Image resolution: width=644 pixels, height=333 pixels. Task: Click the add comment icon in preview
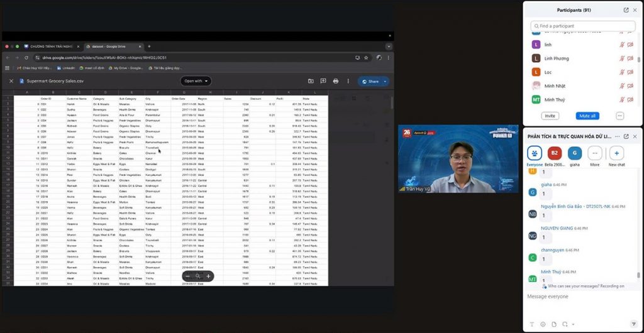tap(323, 81)
